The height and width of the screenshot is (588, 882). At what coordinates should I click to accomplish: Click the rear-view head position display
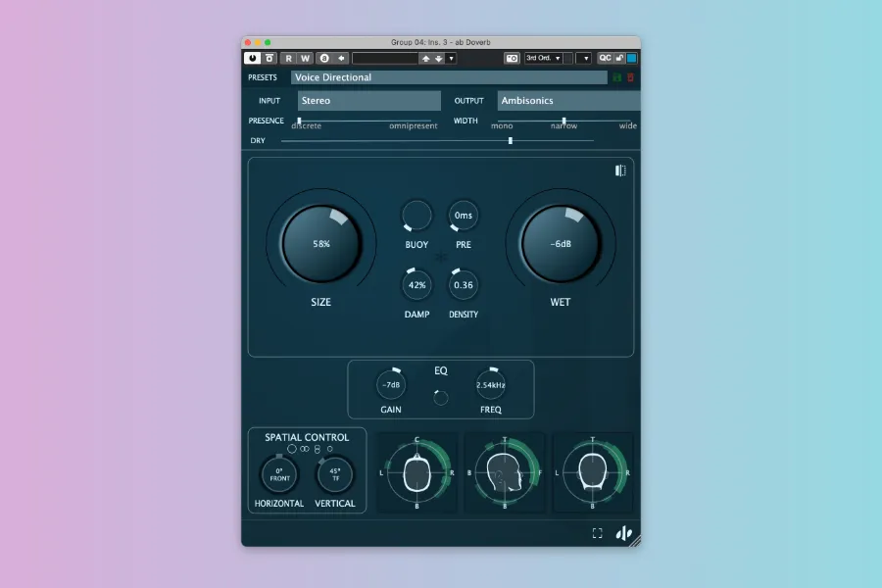tap(593, 472)
